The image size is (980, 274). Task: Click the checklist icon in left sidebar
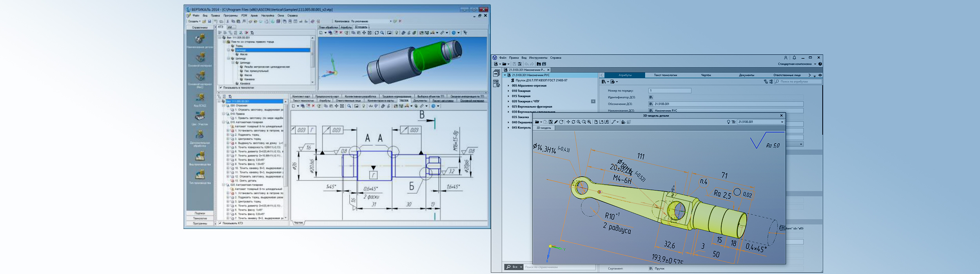pos(496,83)
